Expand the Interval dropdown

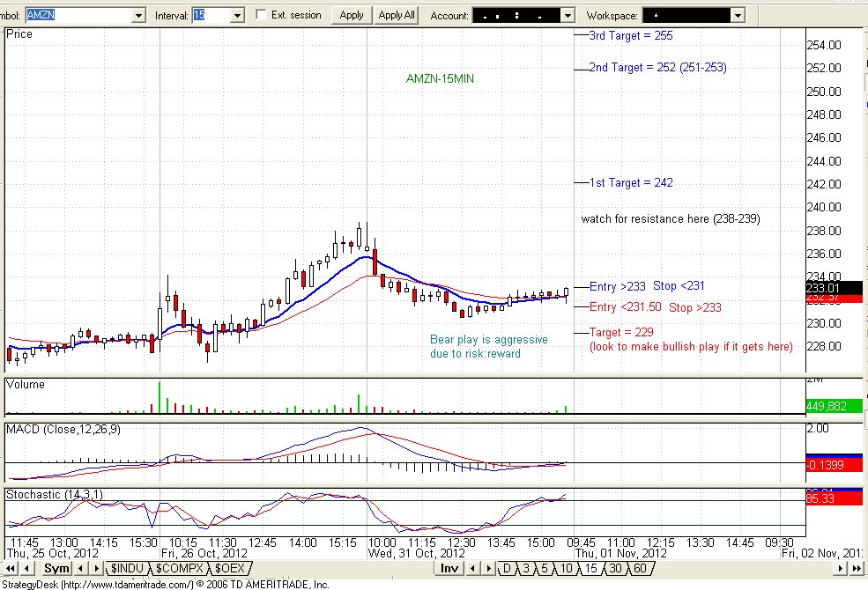point(237,16)
